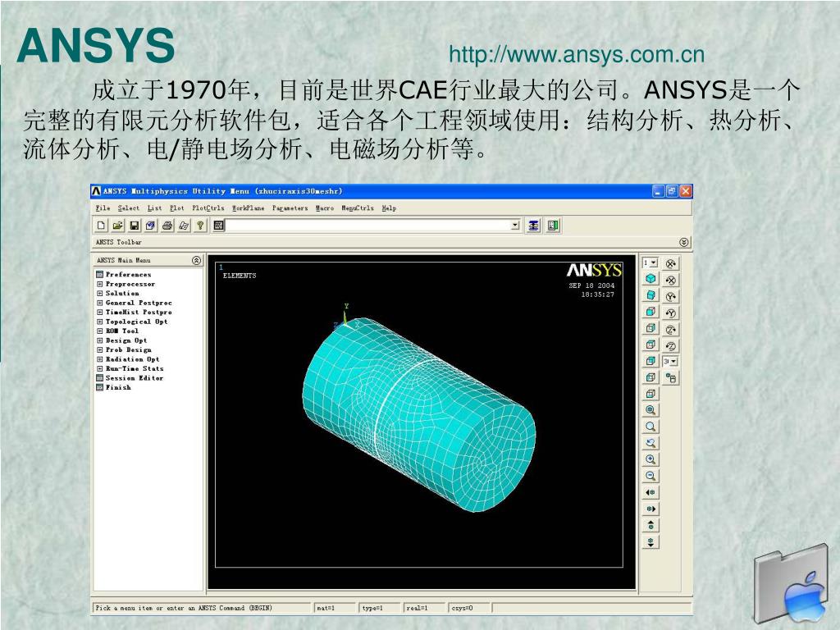Open the WorkPlane menu

[248, 208]
